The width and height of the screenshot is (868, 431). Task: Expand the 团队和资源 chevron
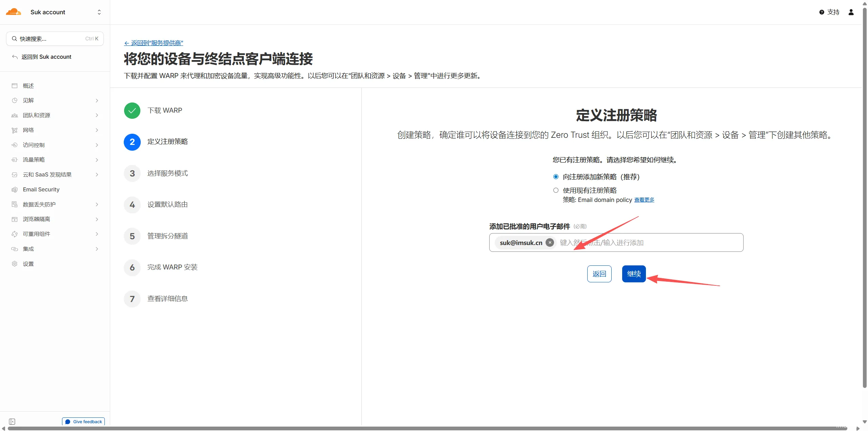97,115
